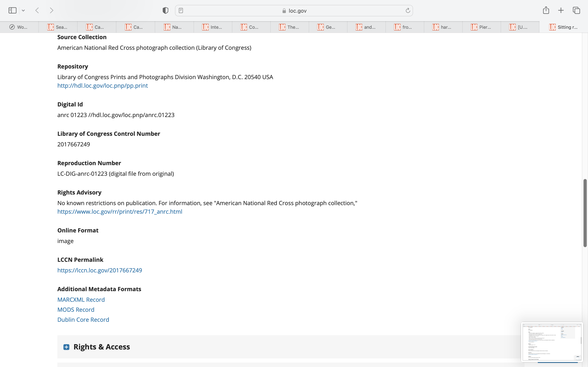This screenshot has width=588, height=367.
Task: Reload the page with refresh icon
Action: coord(408,10)
